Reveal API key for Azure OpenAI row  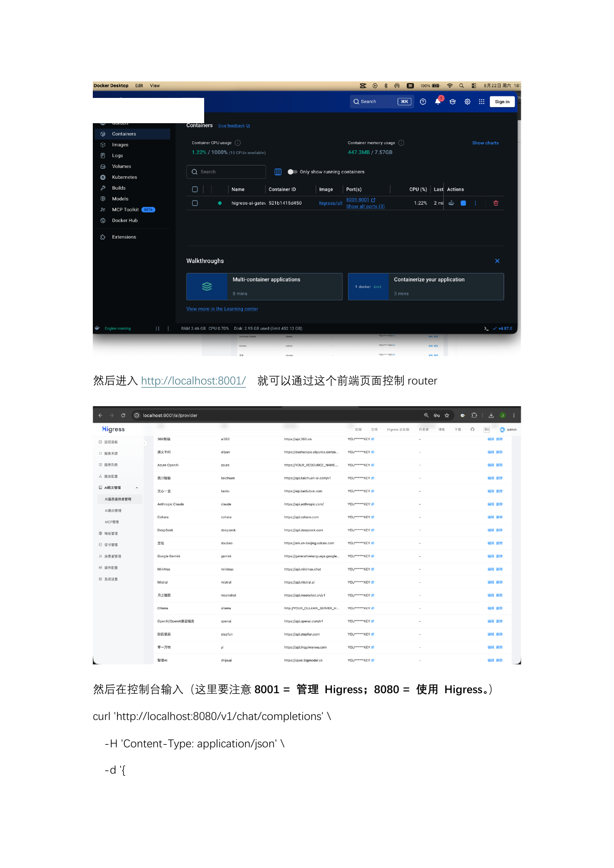tap(373, 465)
